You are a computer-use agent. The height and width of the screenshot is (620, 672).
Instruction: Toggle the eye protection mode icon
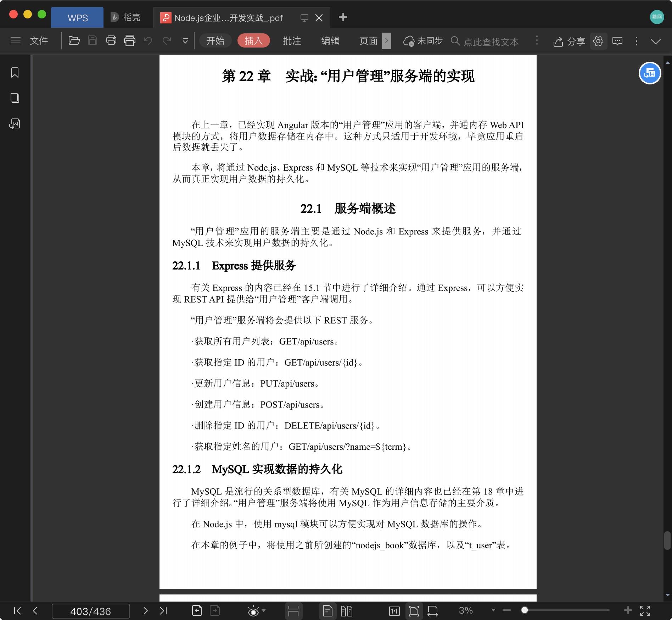point(253,611)
